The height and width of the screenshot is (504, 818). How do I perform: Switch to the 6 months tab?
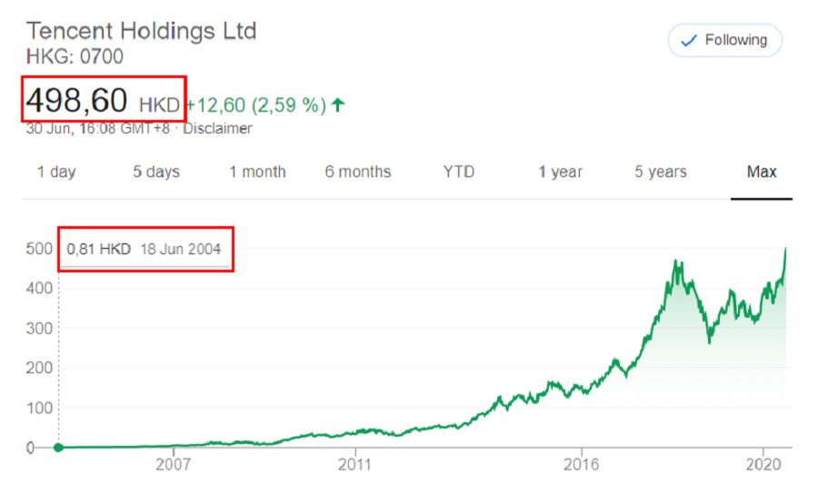pos(358,172)
